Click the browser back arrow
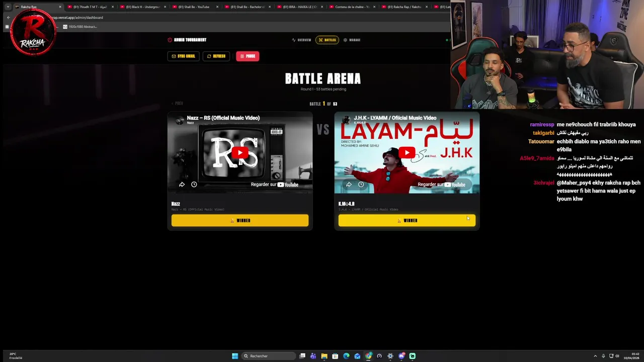 (8, 18)
